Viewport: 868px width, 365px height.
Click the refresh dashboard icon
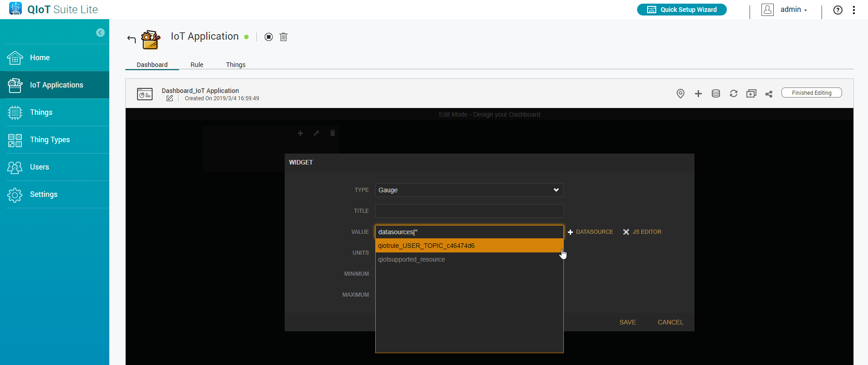pyautogui.click(x=733, y=93)
